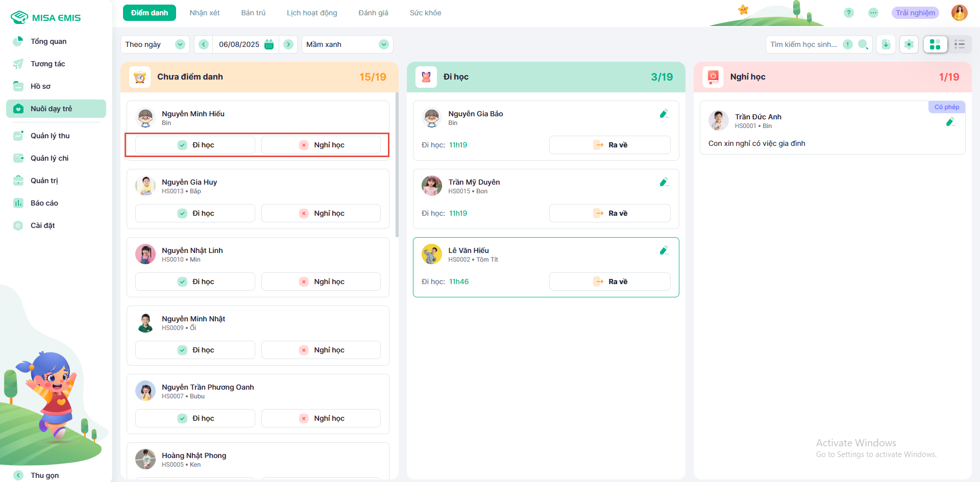Mark Nguyễn Gia Huy as Đi học
Viewport: 980px width, 482px height.
[x=195, y=213]
